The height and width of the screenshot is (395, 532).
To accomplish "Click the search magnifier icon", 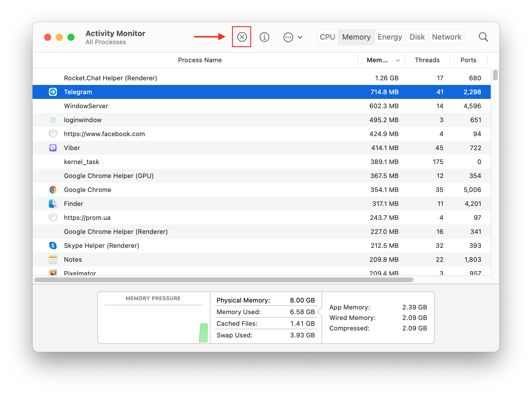I will click(x=483, y=37).
